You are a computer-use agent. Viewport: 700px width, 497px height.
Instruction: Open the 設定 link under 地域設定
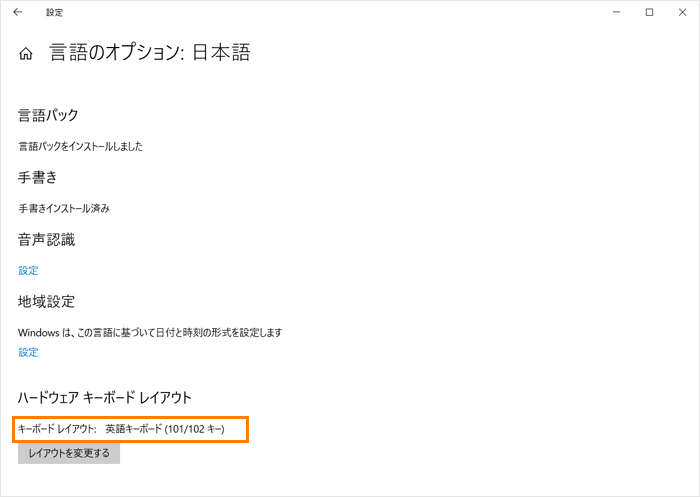click(28, 352)
